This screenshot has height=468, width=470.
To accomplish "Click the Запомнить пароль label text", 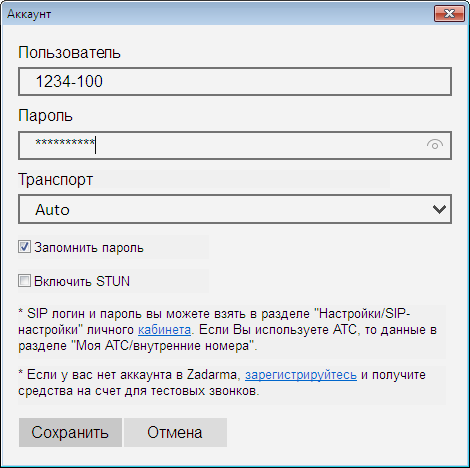I will (x=89, y=248).
